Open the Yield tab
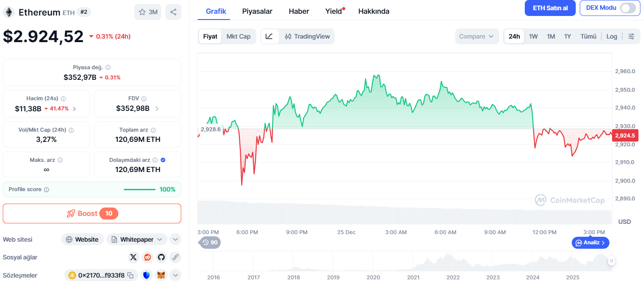 click(335, 11)
